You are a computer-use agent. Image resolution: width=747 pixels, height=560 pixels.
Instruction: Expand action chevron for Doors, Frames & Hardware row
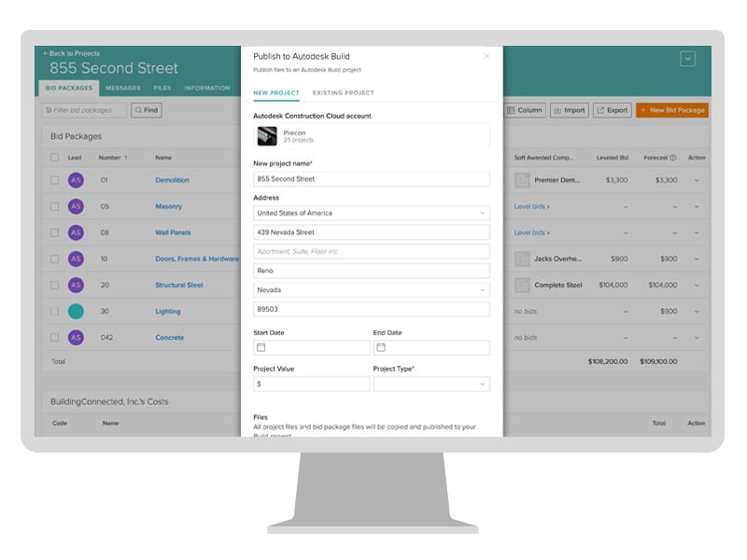(x=697, y=259)
